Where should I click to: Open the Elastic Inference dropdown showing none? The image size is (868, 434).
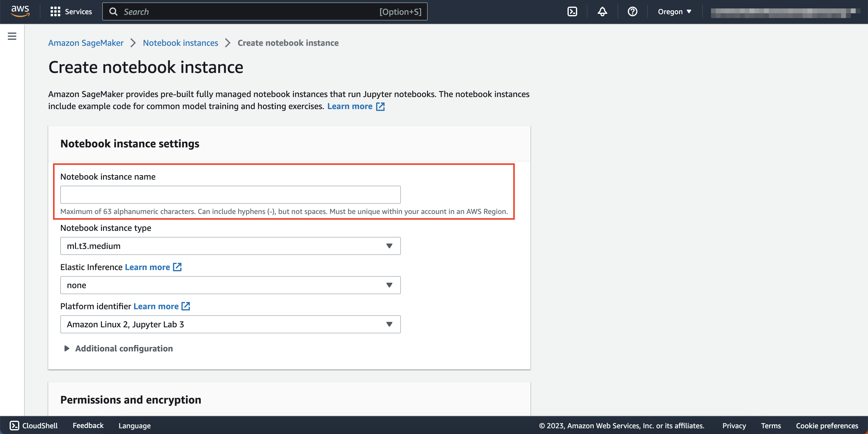[230, 285]
